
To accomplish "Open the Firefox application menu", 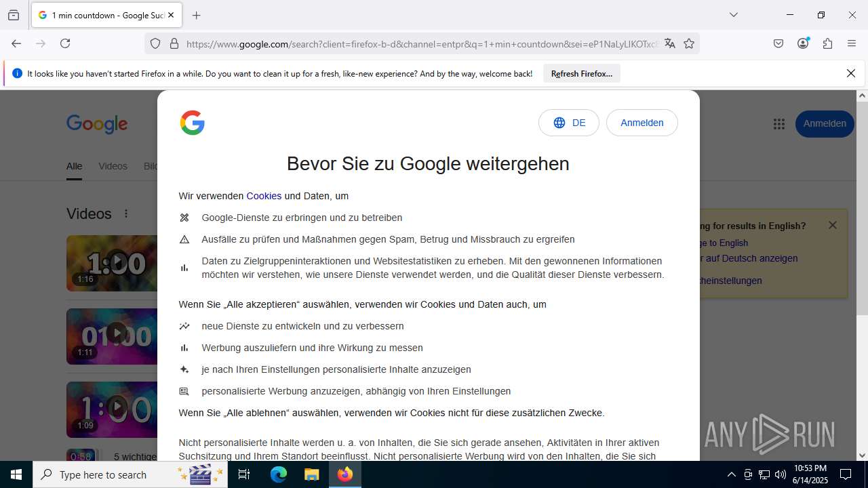I will (x=852, y=43).
